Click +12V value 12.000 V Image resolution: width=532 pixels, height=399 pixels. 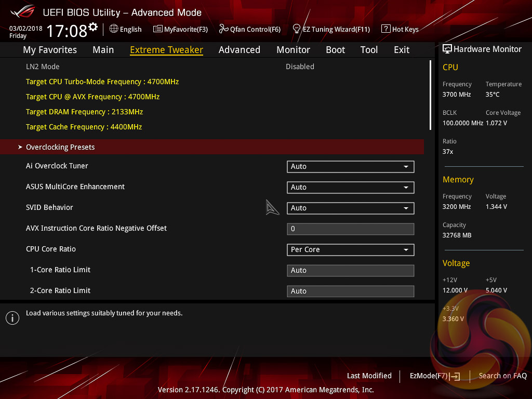(455, 290)
